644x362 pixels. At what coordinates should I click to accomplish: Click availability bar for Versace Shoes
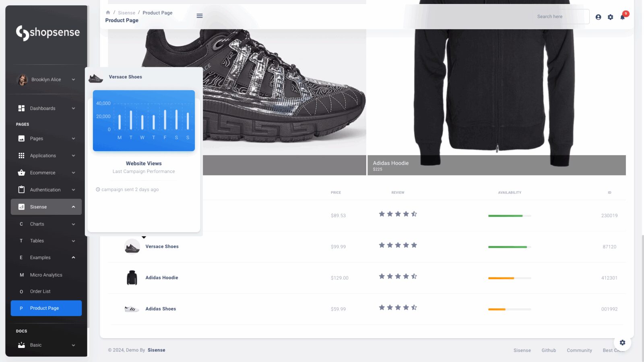pyautogui.click(x=510, y=247)
